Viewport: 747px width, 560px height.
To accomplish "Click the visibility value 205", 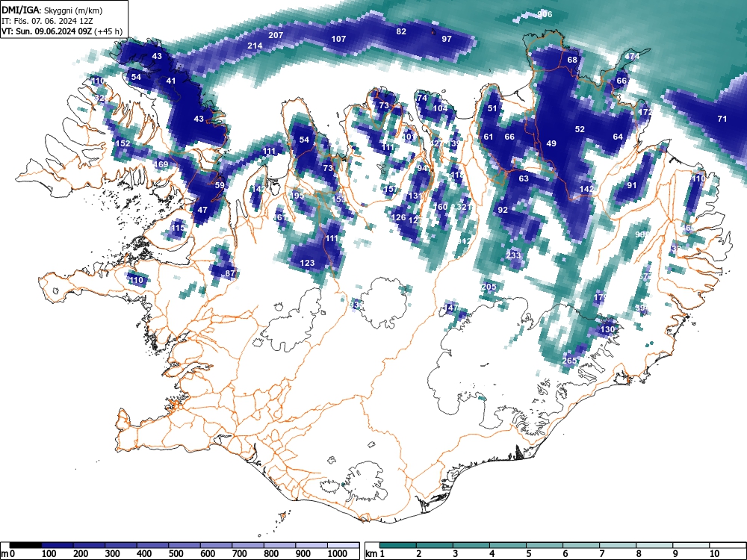I will (x=489, y=287).
